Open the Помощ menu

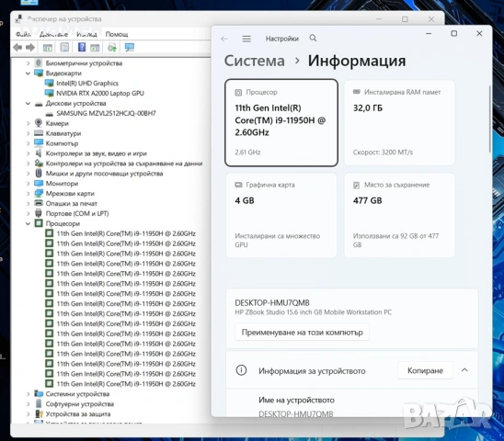coord(117,34)
